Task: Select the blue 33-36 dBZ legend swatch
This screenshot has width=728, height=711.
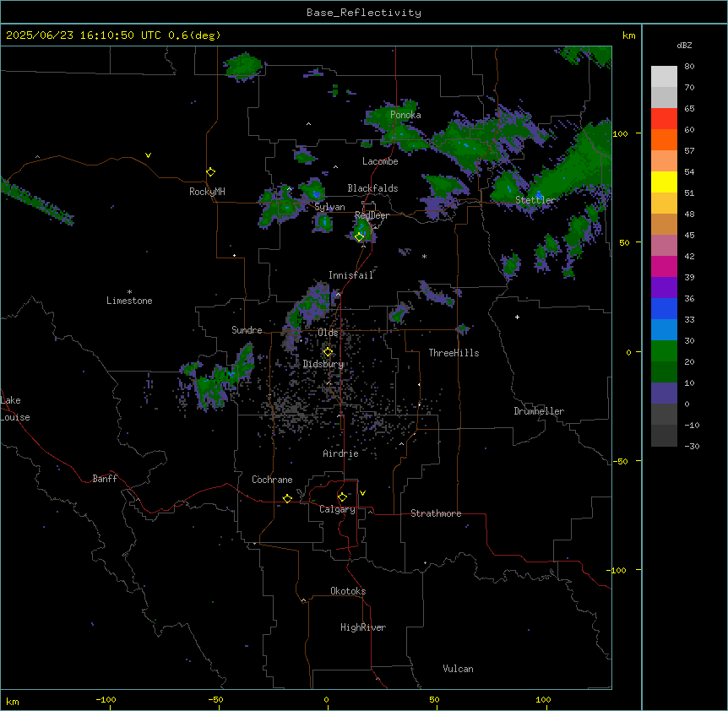Action: (x=664, y=308)
